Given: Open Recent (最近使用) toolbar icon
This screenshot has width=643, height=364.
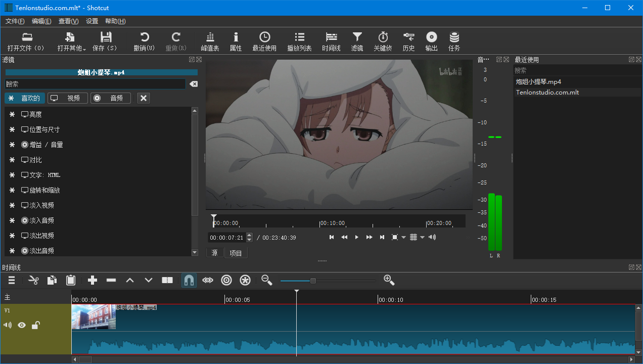Looking at the screenshot, I should click(264, 37).
